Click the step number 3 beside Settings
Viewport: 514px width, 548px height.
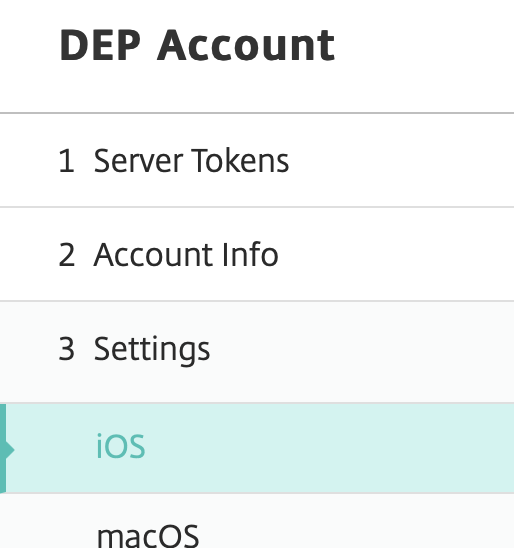[x=66, y=348]
